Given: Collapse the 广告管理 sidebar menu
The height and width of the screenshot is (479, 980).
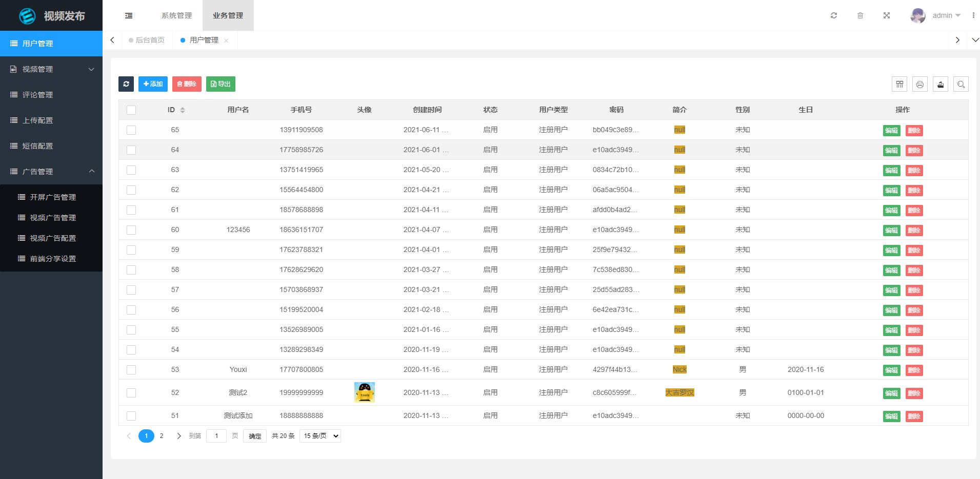Looking at the screenshot, I should coord(51,171).
